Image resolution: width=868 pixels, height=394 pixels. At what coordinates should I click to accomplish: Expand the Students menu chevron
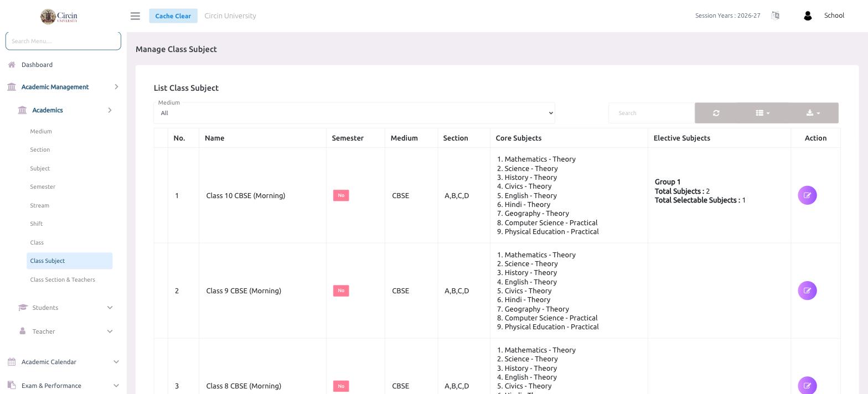click(110, 308)
